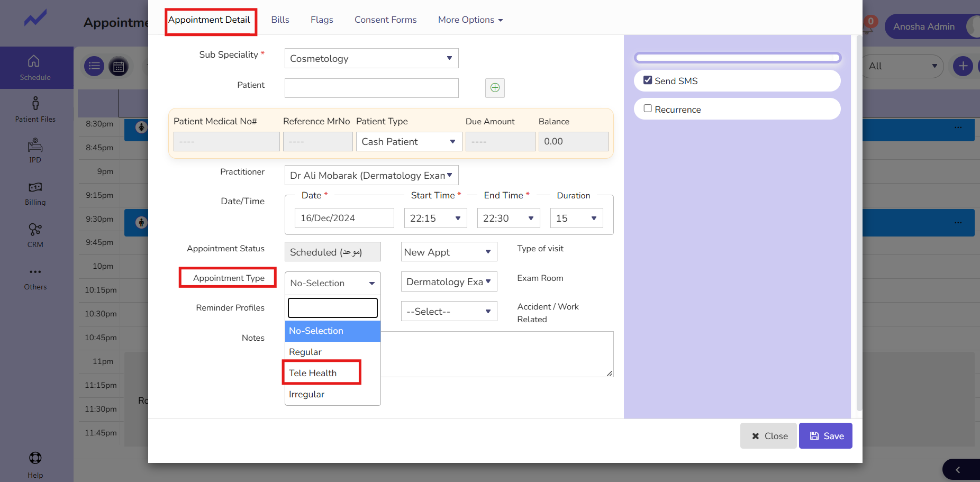Select Tele Health from appointment type list
This screenshot has width=980, height=482.
point(313,373)
